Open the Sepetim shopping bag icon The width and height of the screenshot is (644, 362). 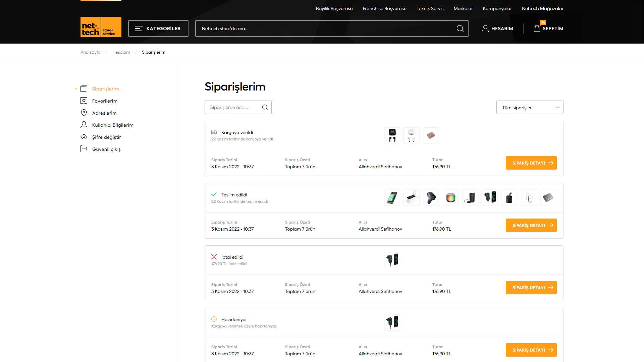(x=537, y=28)
